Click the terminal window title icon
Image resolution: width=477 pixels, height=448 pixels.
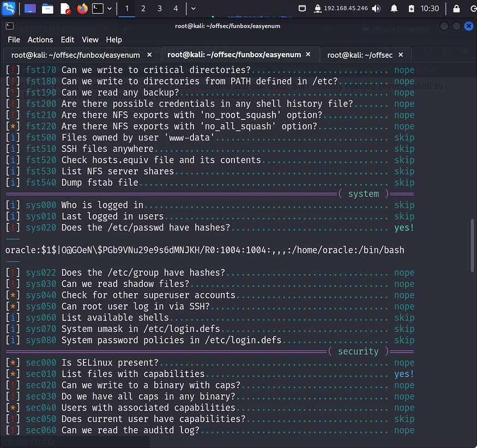click(9, 26)
